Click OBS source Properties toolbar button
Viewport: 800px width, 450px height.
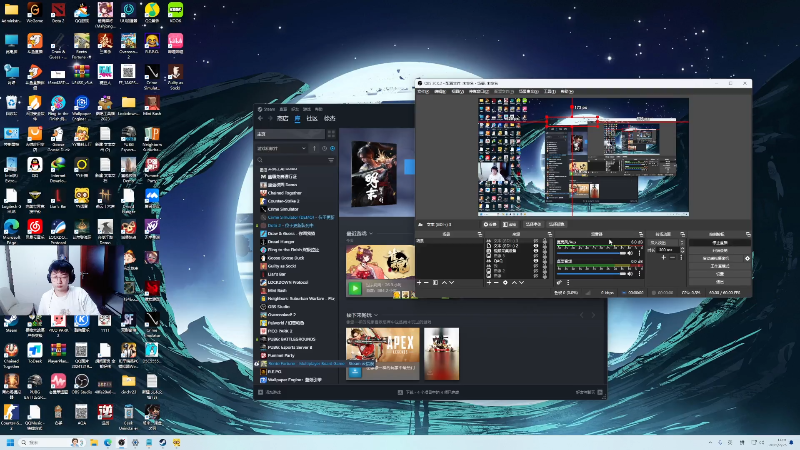point(490,224)
